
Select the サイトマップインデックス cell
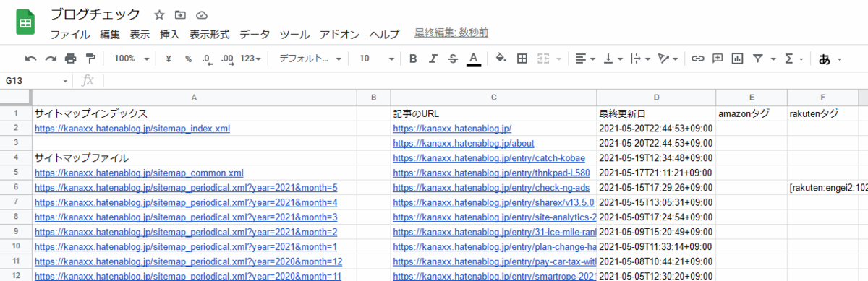click(x=195, y=113)
